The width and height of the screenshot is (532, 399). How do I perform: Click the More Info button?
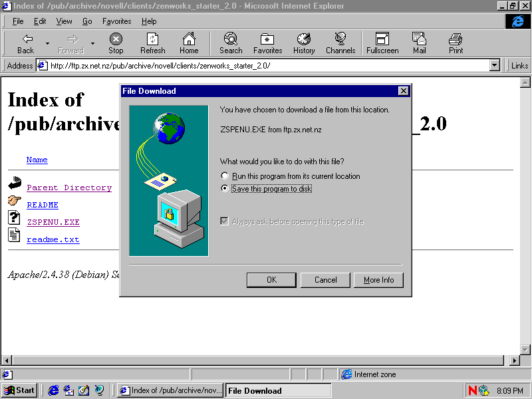click(378, 280)
